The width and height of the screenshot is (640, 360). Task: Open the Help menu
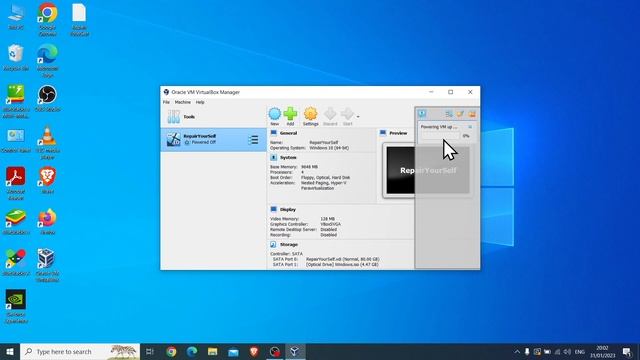(x=200, y=102)
